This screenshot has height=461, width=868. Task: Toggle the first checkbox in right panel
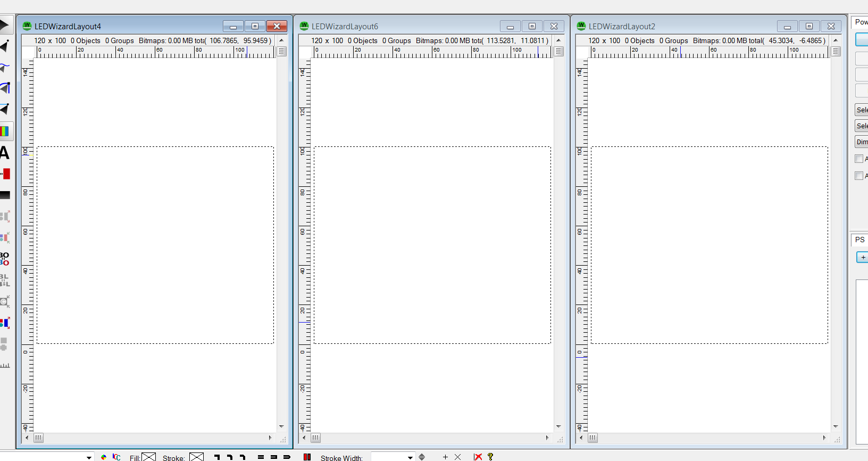click(x=858, y=159)
